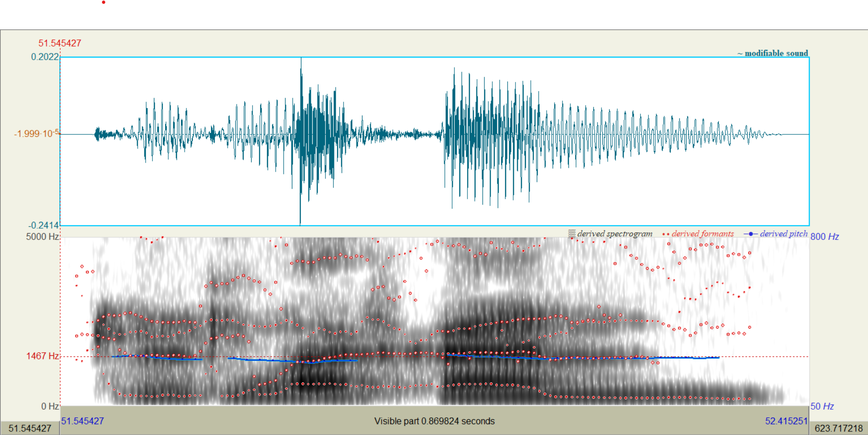Click the 50 Hz pitch floor label
The height and width of the screenshot is (435, 868).
822,406
